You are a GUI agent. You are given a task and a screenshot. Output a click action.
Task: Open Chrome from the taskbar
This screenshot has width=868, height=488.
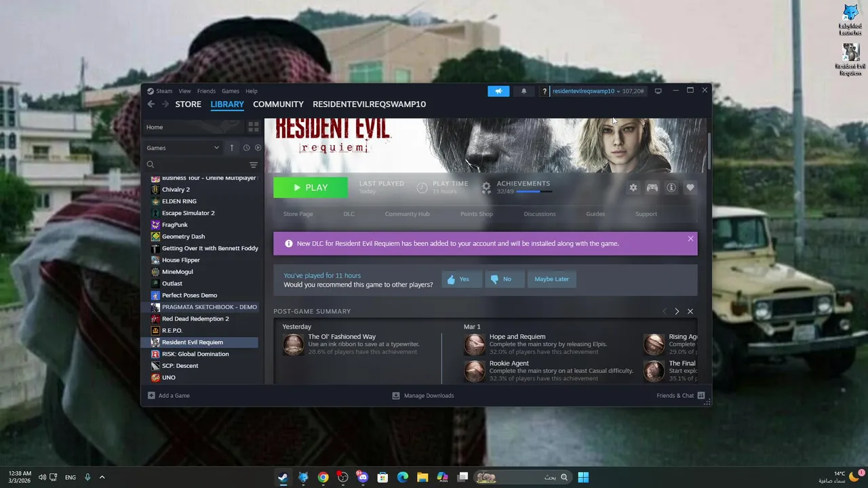point(323,477)
